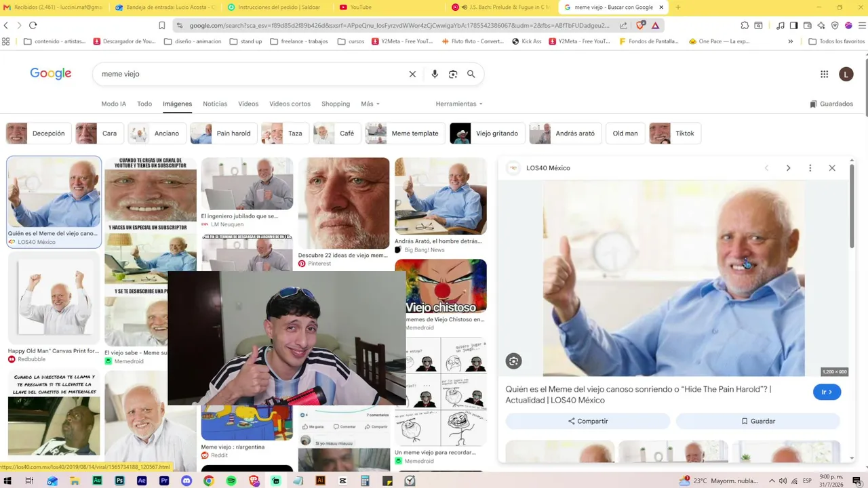Viewport: 868px width, 488px height.
Task: Open the One Pace bookmark
Action: 719,41
